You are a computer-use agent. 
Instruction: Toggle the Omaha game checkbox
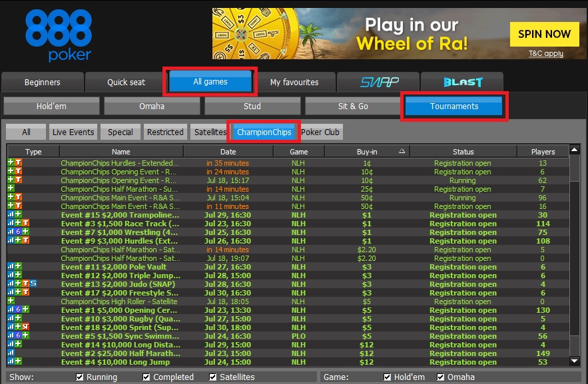[441, 377]
